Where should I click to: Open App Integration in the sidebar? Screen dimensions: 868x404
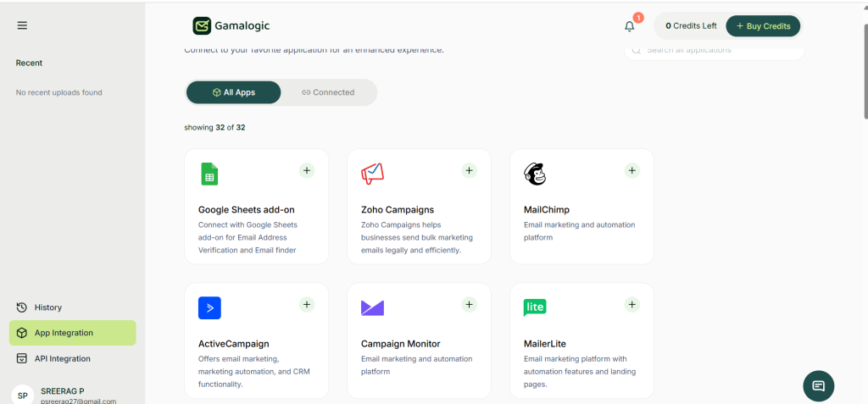click(x=73, y=333)
